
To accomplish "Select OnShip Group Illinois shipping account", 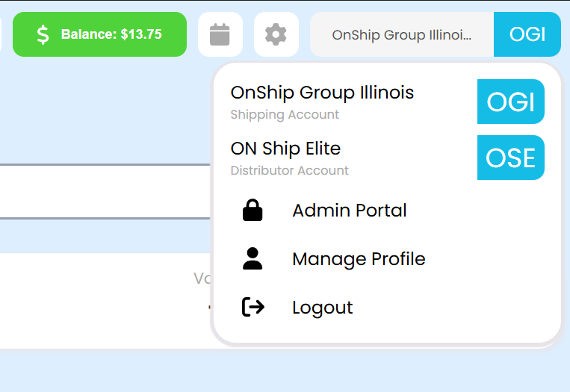I will point(322,93).
